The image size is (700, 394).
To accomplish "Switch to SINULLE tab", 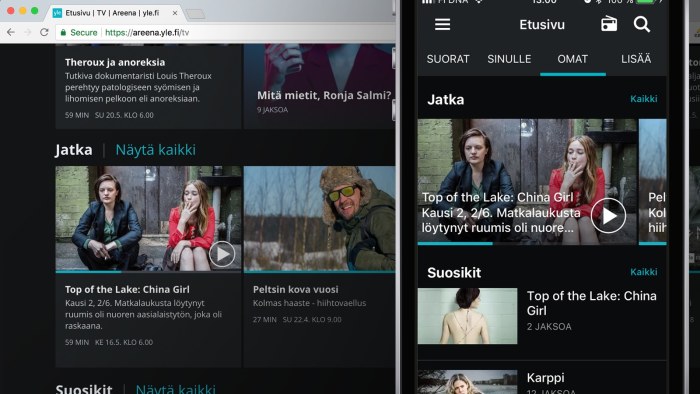I will [509, 59].
